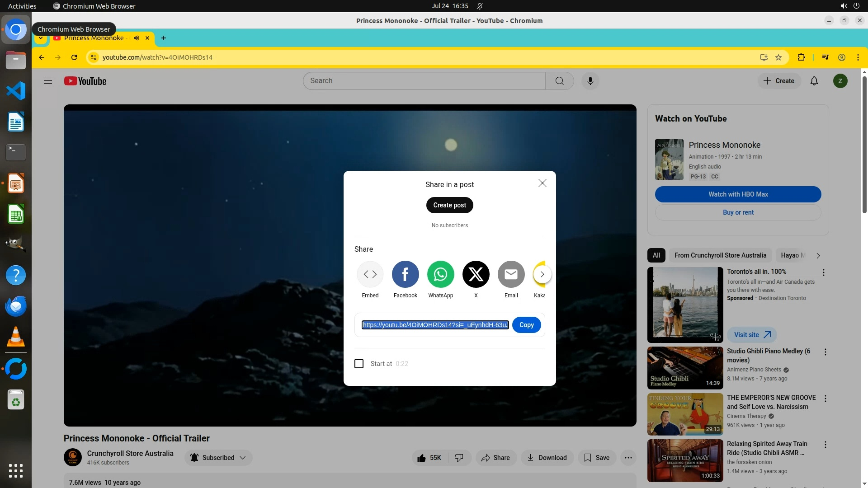Screen dimensions: 868x488
Task: Mute the tab audio speaker indicator
Action: [x=137, y=38]
